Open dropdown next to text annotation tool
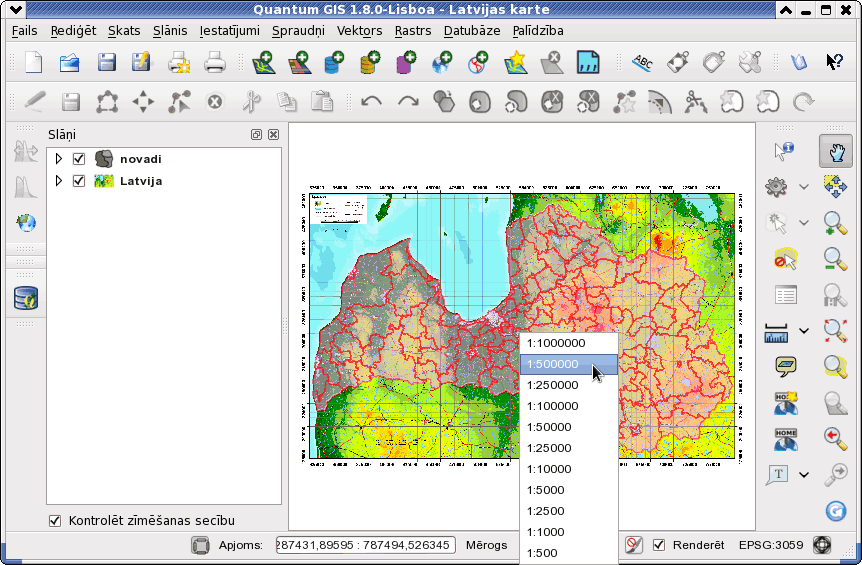This screenshot has height=565, width=862. pos(804,474)
